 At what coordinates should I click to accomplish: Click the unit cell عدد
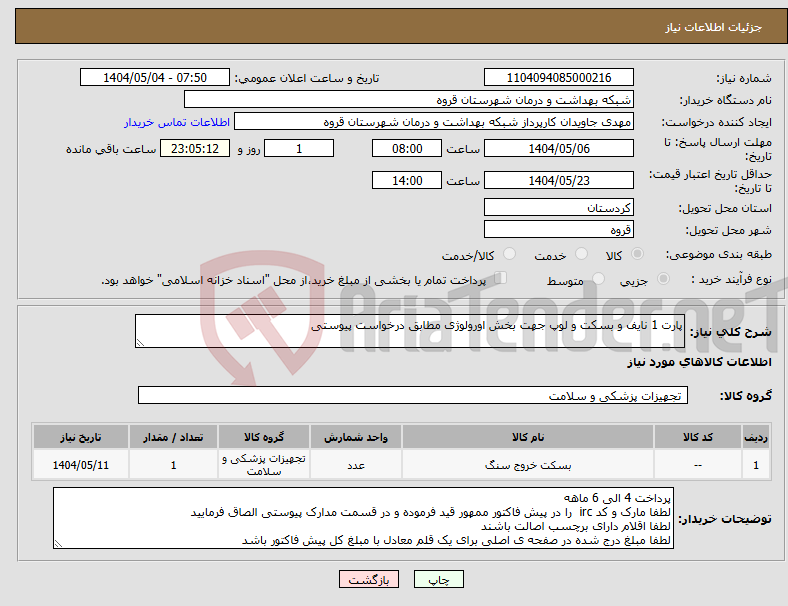click(x=356, y=465)
